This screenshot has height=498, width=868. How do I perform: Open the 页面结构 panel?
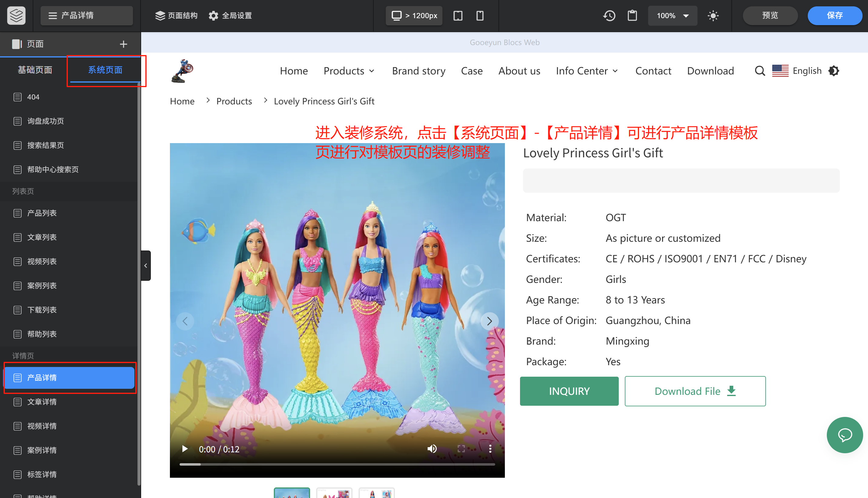(x=176, y=15)
